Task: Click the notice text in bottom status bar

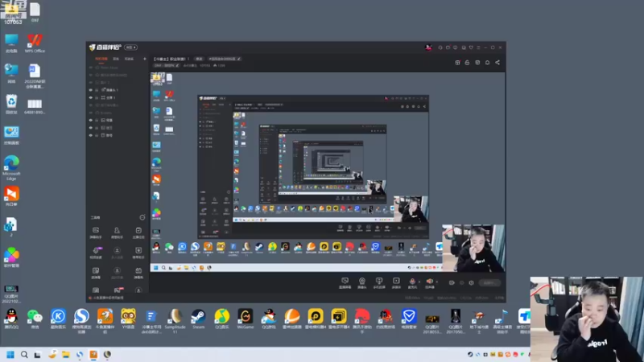Action: [x=109, y=298]
